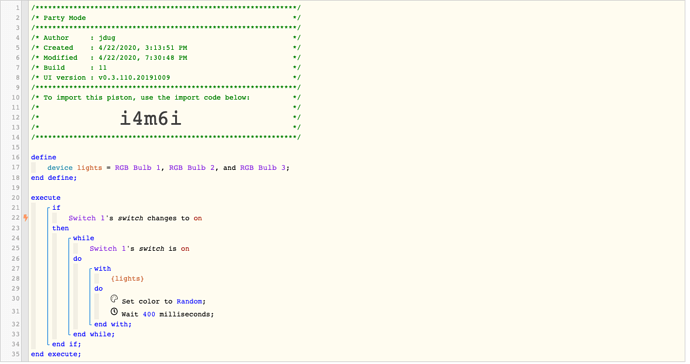Select the import code i4m6i
Image resolution: width=690 pixels, height=364 pixels.
[150, 118]
